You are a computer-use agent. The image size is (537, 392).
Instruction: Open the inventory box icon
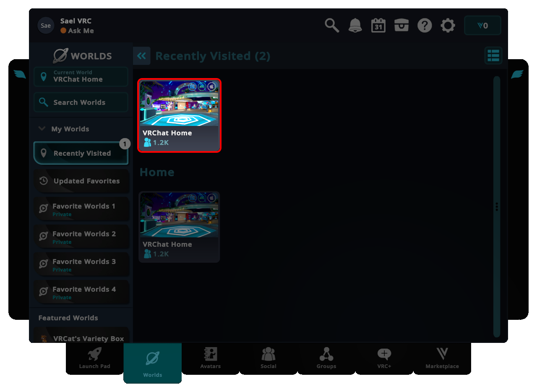point(401,26)
